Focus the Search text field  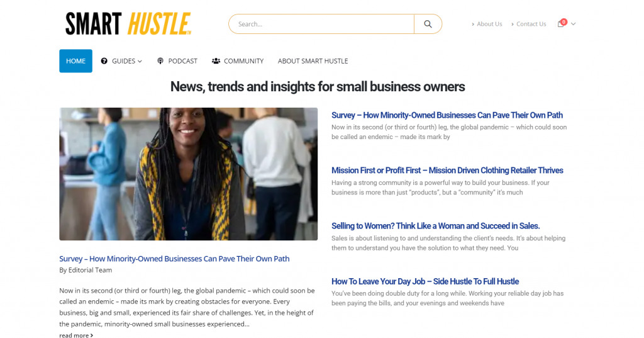[321, 24]
